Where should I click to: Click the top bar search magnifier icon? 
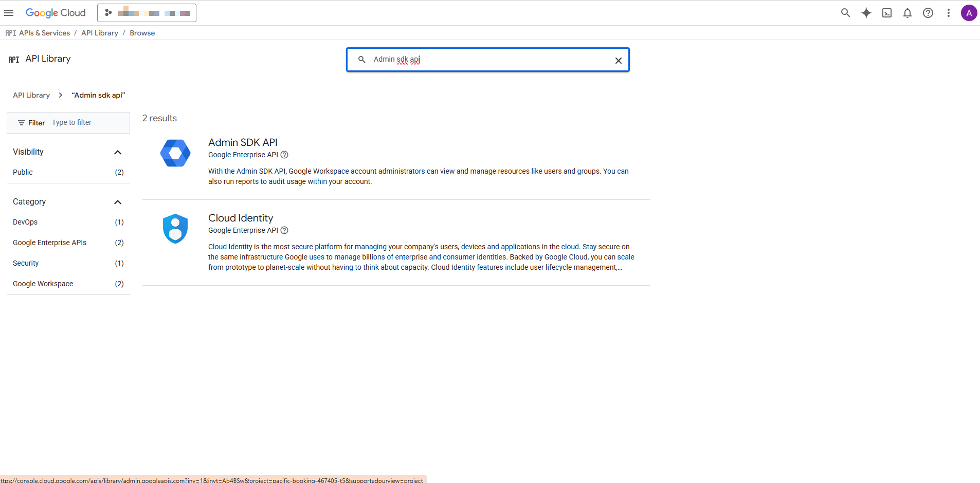[845, 13]
